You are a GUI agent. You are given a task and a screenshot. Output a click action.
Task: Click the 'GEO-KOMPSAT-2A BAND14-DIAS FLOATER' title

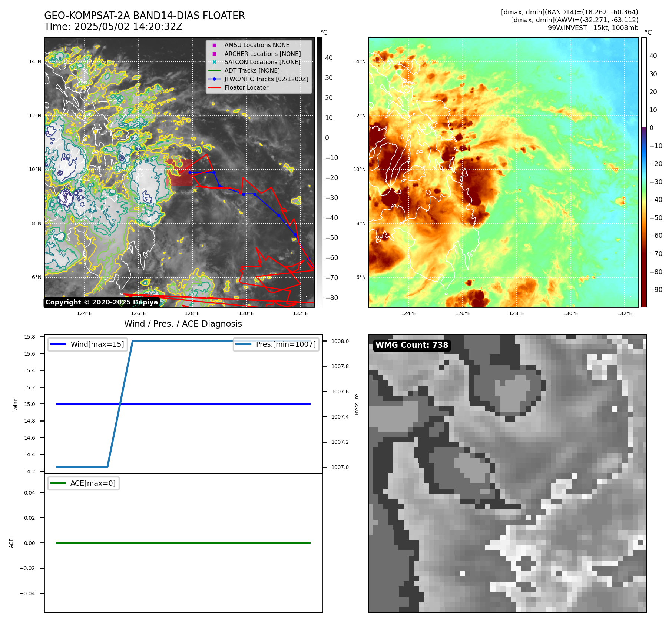145,16
